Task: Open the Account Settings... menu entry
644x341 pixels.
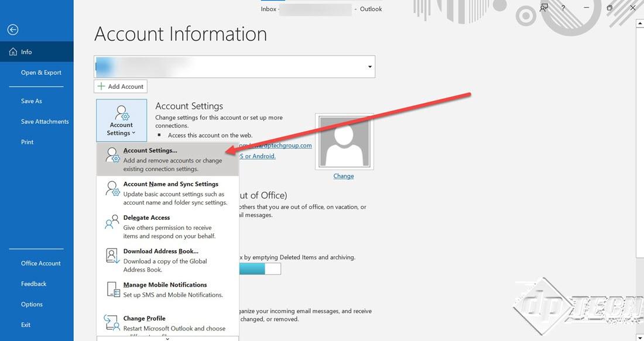Action: (167, 159)
